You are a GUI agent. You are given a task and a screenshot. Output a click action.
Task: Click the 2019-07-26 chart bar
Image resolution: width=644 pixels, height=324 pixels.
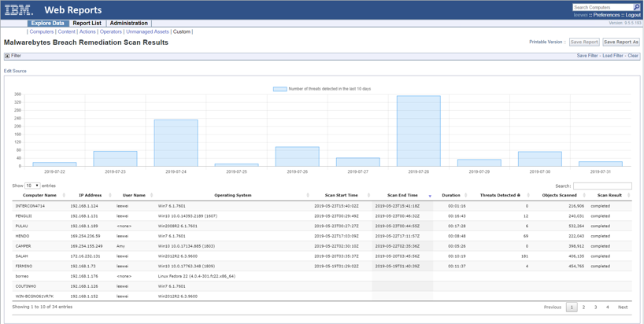point(297,156)
